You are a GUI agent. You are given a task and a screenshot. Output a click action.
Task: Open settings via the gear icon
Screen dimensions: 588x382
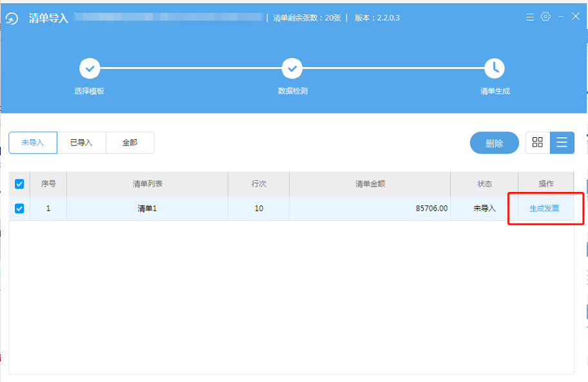point(545,17)
